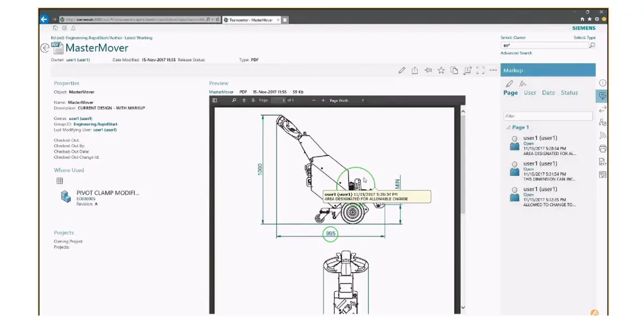The image size is (644, 322).
Task: Click the pencil edit icon in toolbar
Action: 402,70
